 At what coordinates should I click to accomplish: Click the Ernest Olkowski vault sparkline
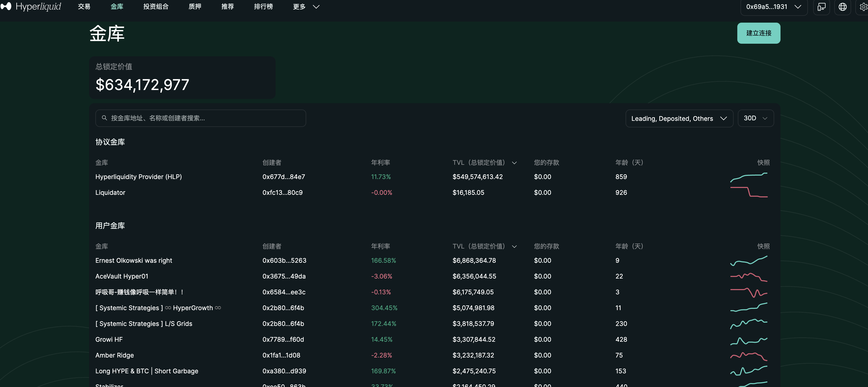pos(748,260)
